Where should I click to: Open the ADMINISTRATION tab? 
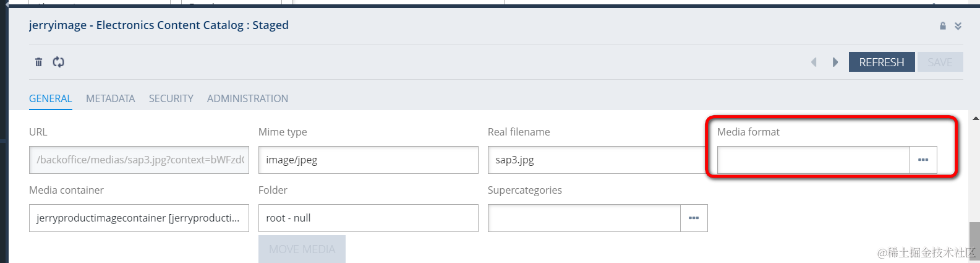[x=247, y=98]
